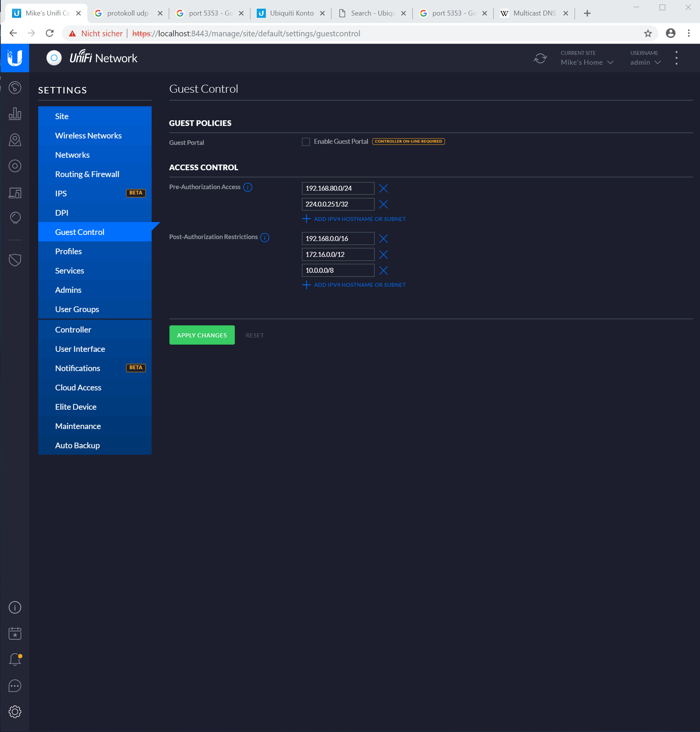The image size is (700, 732).
Task: Select Wireless Networks in settings menu
Action: (x=88, y=135)
